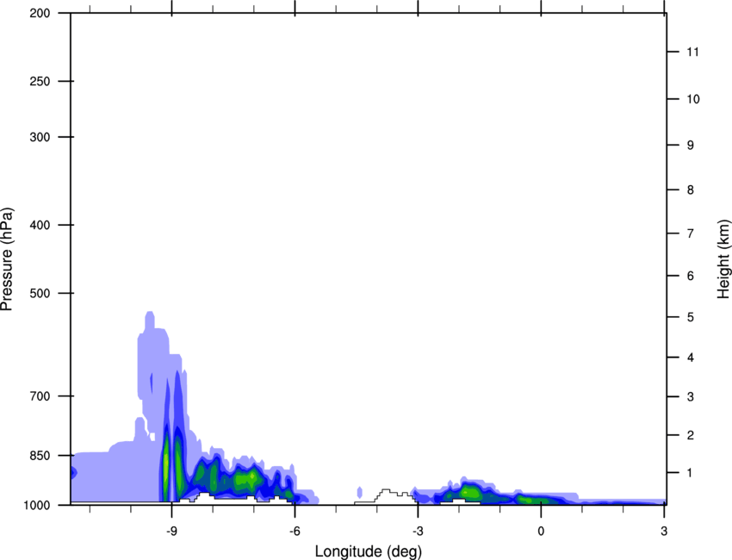Click the 3 longitude tick label
This screenshot has width=732, height=560.
pos(664,532)
